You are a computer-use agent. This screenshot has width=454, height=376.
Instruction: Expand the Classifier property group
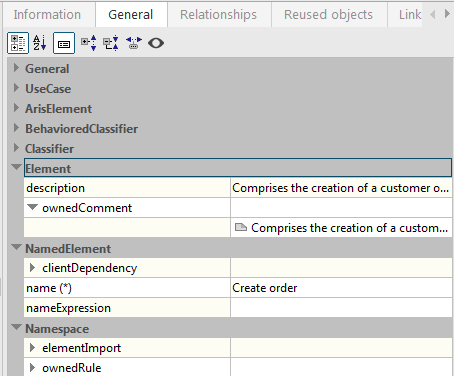[x=16, y=148]
